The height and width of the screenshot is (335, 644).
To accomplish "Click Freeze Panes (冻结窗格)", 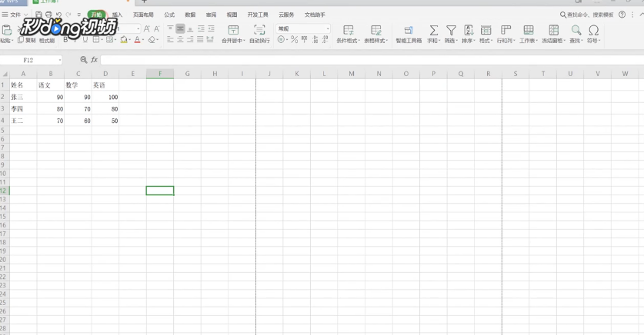I will tap(554, 34).
